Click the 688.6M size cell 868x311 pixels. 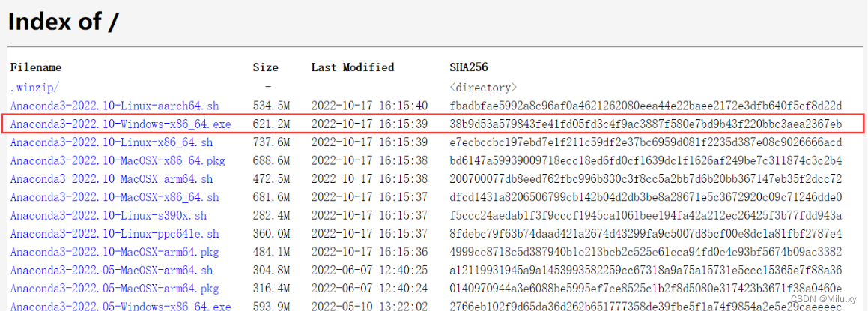272,161
